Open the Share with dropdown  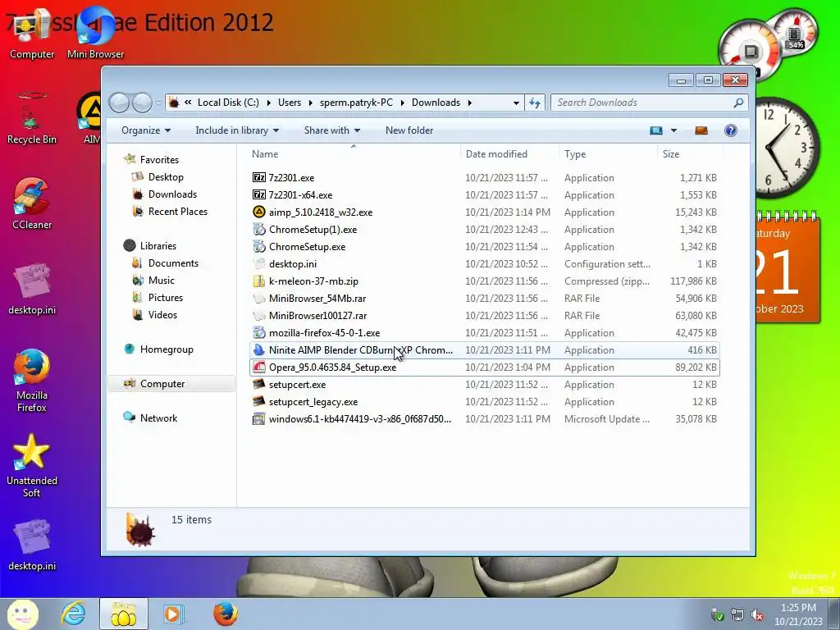tap(331, 130)
